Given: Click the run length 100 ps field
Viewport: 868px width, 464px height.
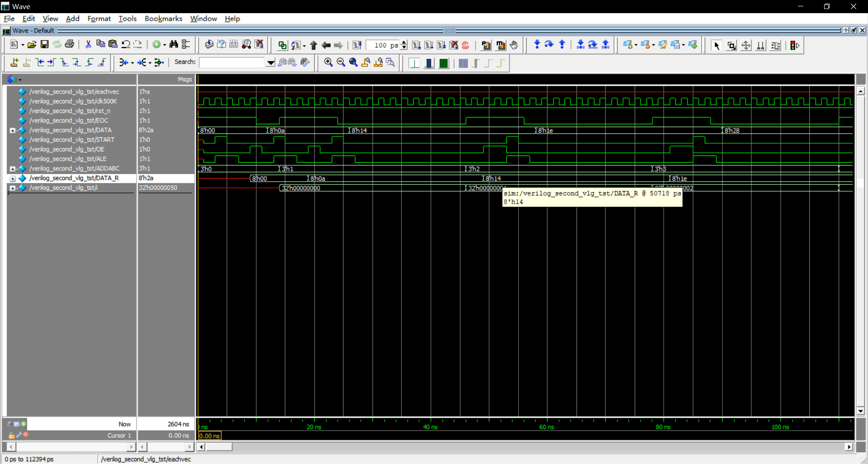Looking at the screenshot, I should pos(383,45).
